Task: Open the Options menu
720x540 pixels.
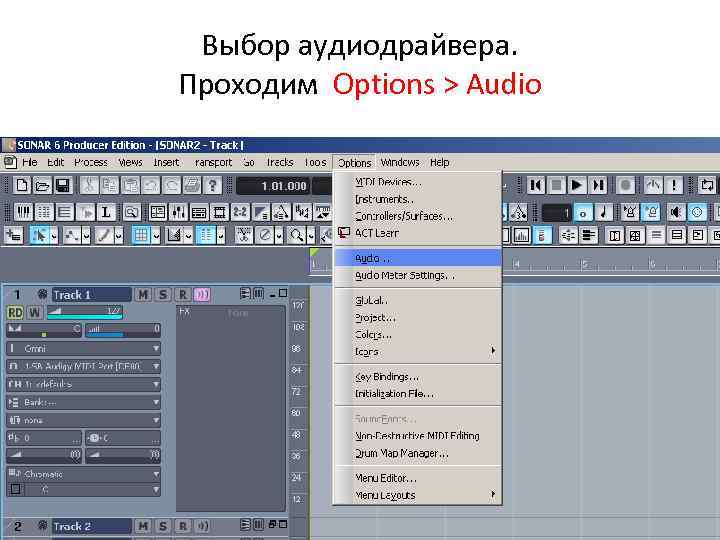Action: click(354, 163)
